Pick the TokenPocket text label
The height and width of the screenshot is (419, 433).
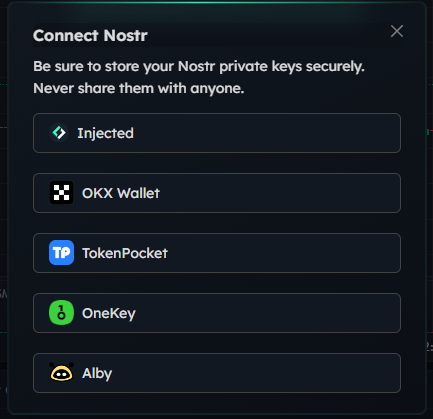coord(125,253)
